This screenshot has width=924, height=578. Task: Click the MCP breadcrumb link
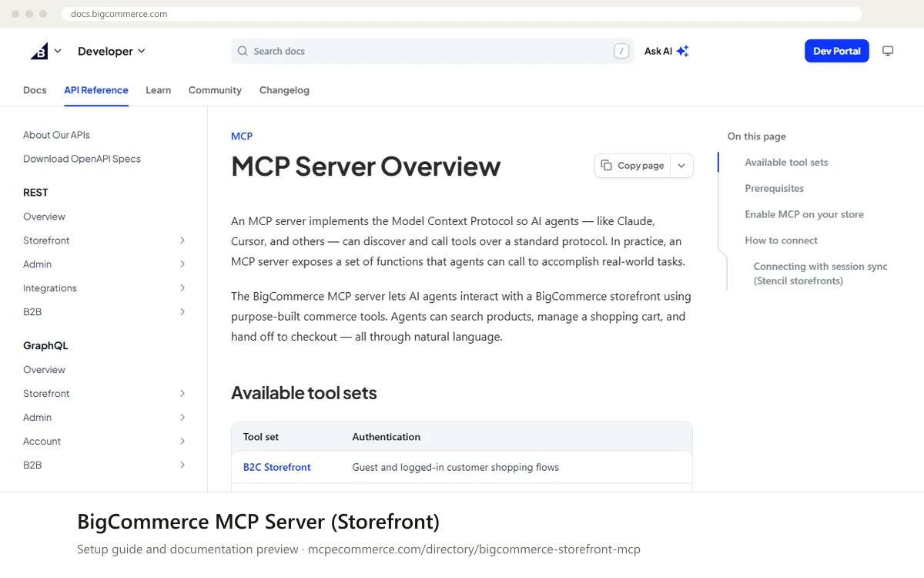coord(242,136)
